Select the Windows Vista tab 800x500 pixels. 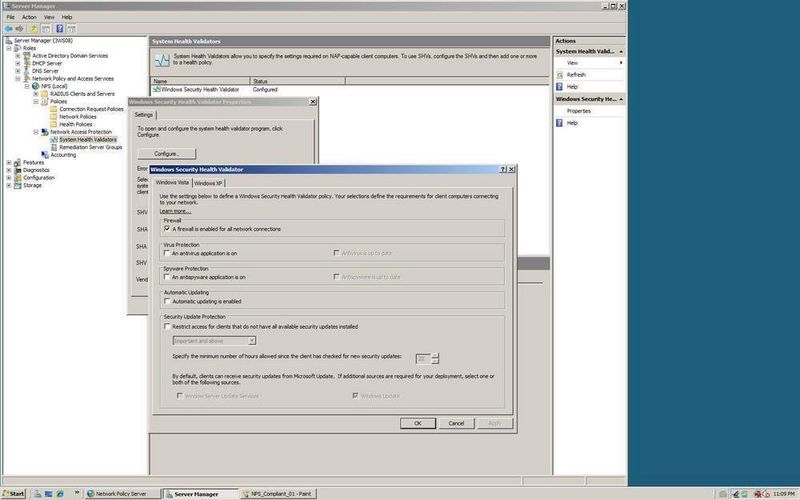pyautogui.click(x=172, y=183)
